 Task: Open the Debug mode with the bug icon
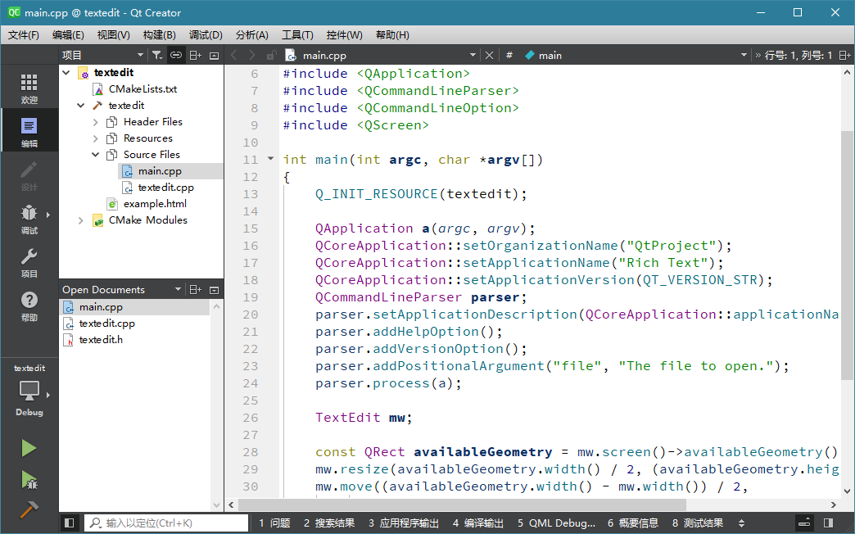(x=29, y=218)
